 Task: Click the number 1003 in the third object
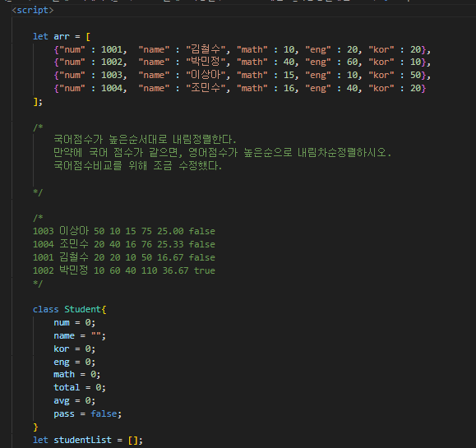coord(112,76)
